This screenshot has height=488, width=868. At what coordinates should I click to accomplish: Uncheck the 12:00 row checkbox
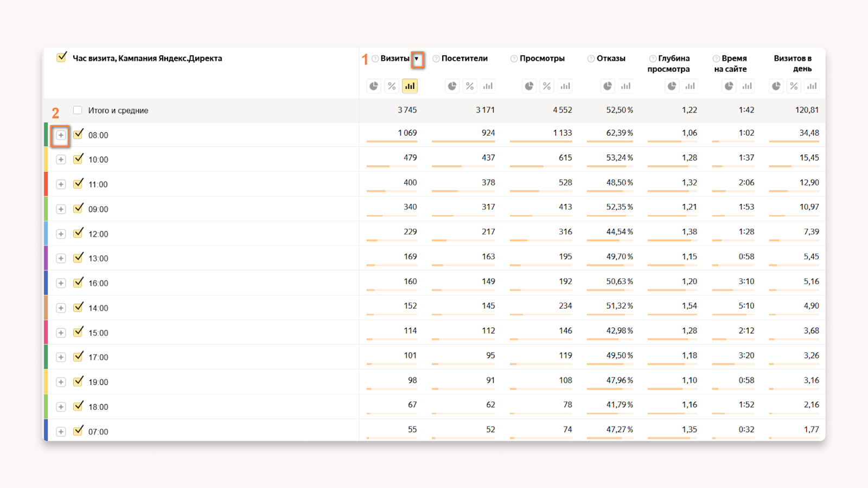78,233
